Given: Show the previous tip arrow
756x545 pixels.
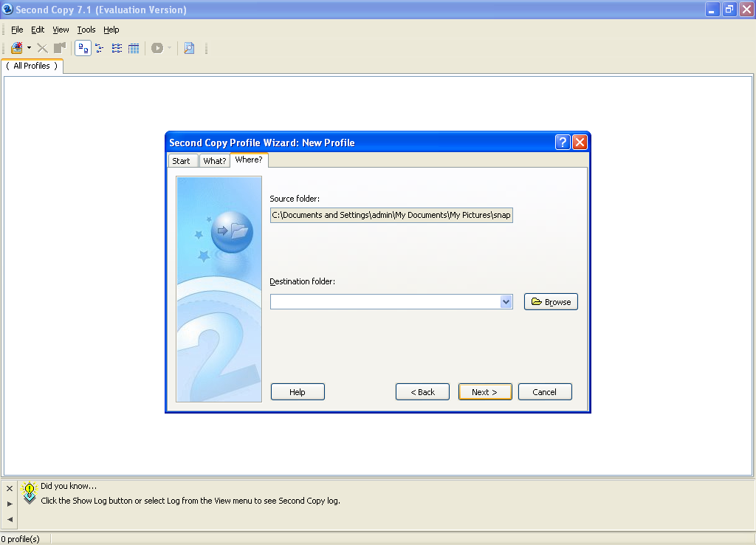Looking at the screenshot, I should click(x=10, y=519).
